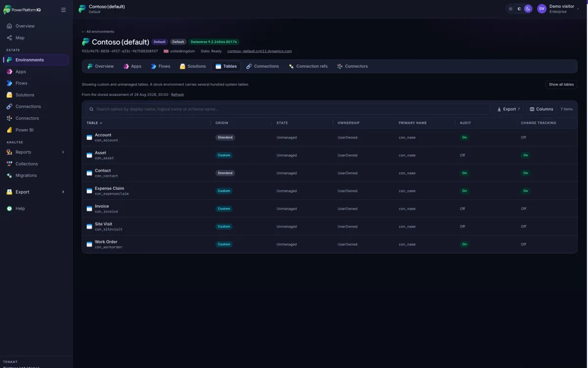
Task: Open the Export 7 dropdown
Action: pyautogui.click(x=508, y=109)
